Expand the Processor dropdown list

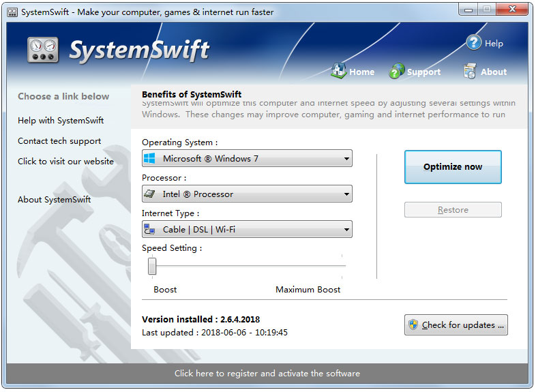pos(346,194)
